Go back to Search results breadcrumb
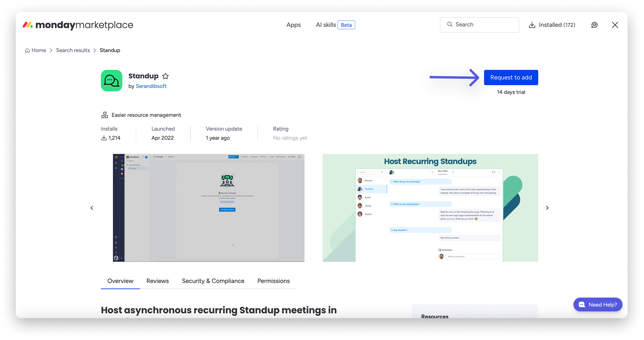 (73, 50)
